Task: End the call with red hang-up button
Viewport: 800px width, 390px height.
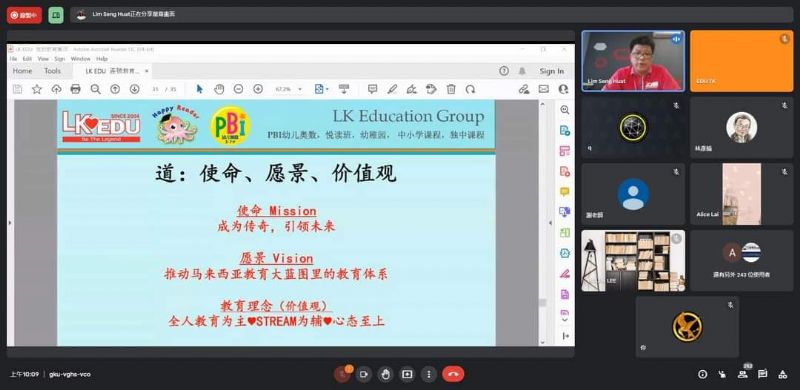Action: point(453,374)
